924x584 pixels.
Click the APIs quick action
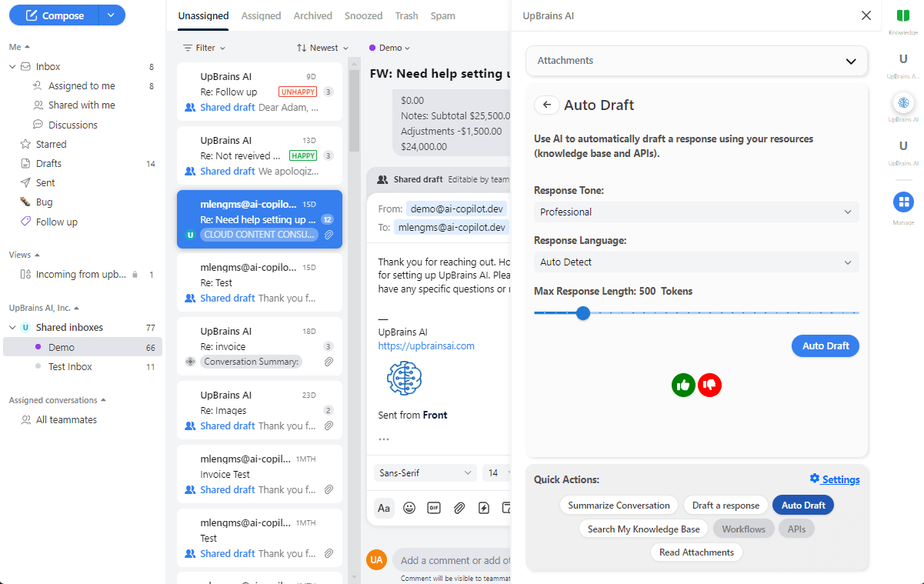tap(796, 529)
